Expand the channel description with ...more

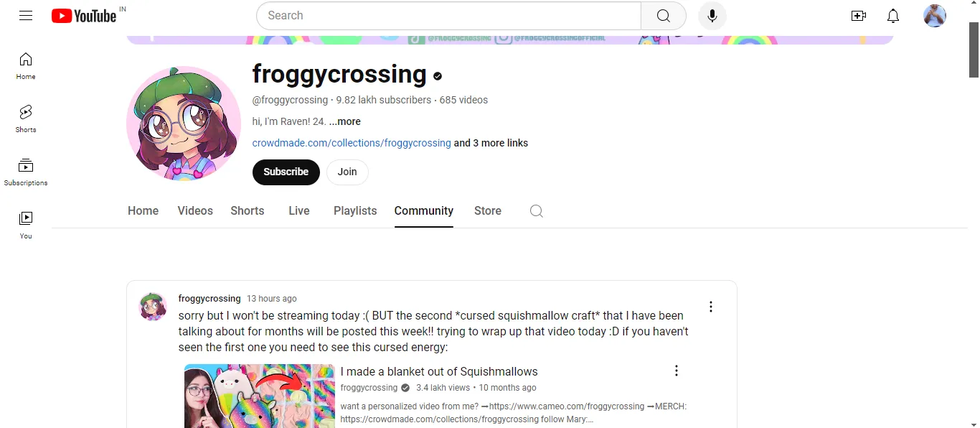point(345,121)
